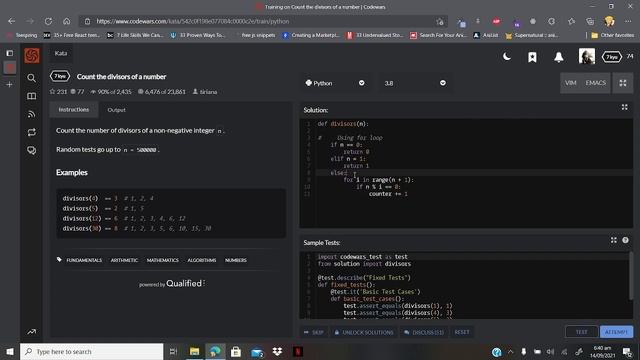Toggle browser vertical tabs pane icon
This screenshot has height=360, width=640.
(x=10, y=53)
